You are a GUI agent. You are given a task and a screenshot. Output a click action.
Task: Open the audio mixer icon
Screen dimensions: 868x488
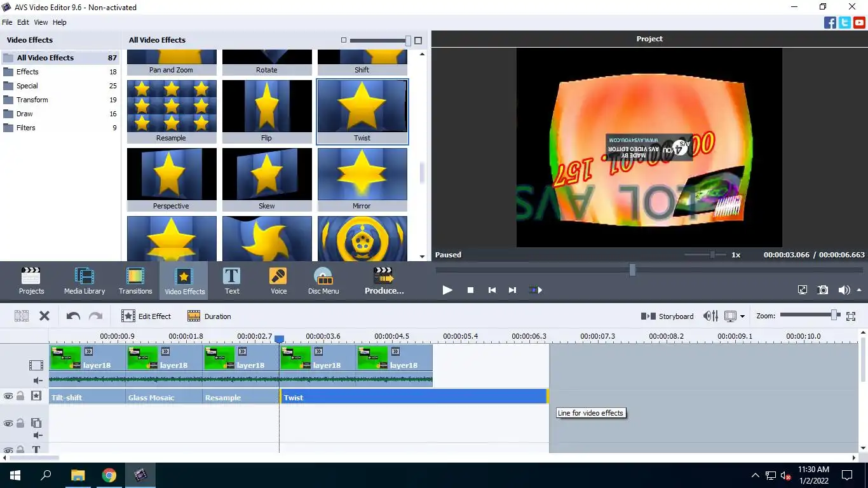tap(710, 316)
